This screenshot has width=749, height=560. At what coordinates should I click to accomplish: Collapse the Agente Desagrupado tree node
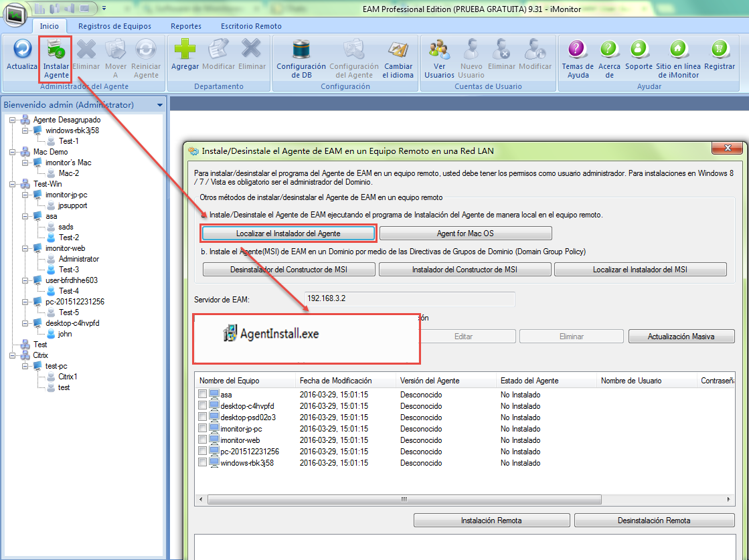coord(13,120)
